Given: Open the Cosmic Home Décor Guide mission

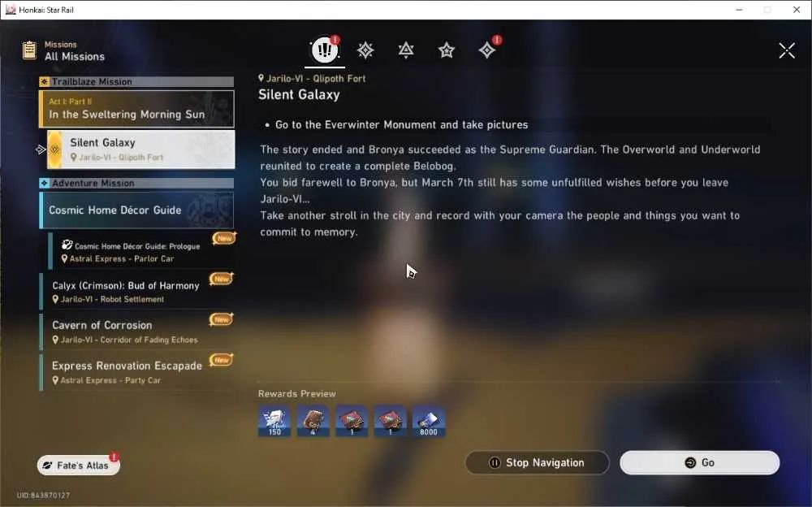Looking at the screenshot, I should tap(136, 210).
